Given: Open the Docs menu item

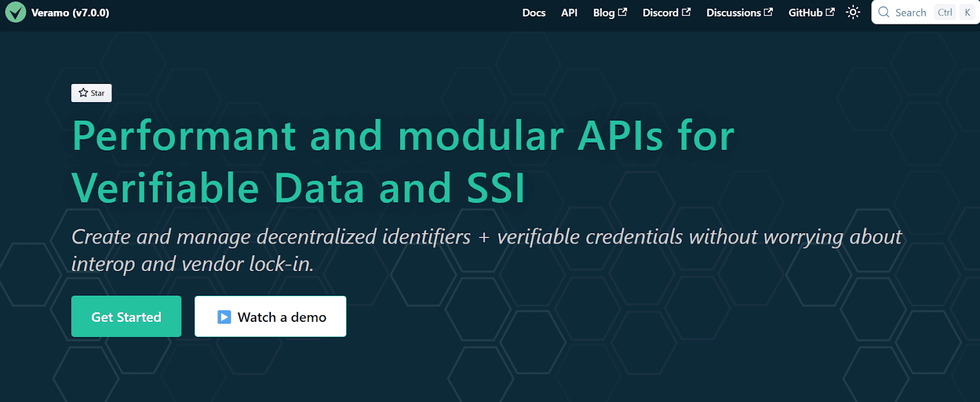Looking at the screenshot, I should click(533, 12).
